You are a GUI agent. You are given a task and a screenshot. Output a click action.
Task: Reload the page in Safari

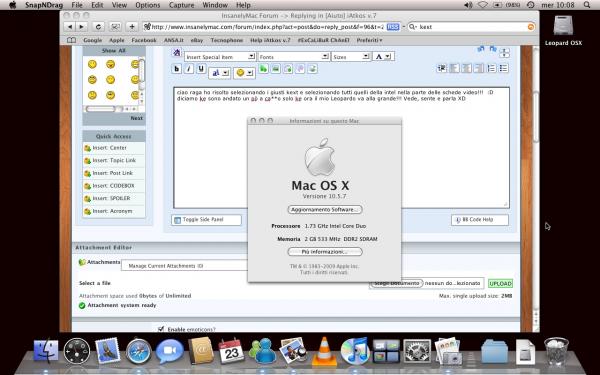point(98,27)
